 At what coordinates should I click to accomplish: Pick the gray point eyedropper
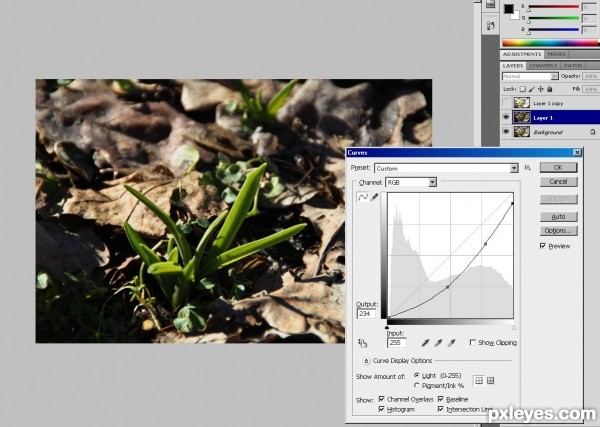click(438, 343)
